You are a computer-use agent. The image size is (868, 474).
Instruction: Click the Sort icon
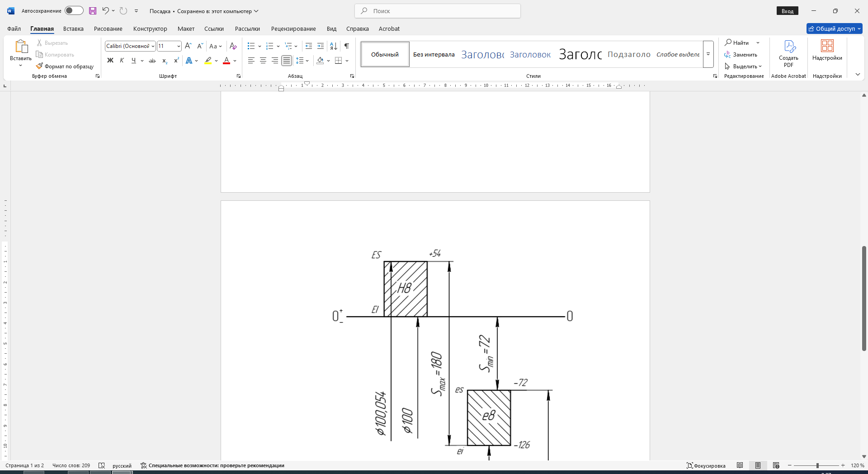point(334,46)
